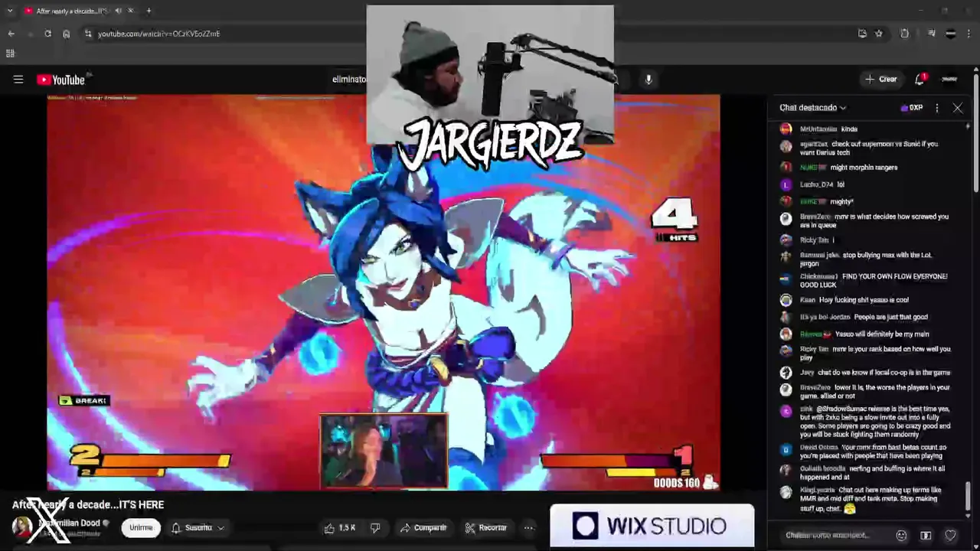Click the browser home icon
Image resolution: width=980 pixels, height=551 pixels.
click(x=66, y=34)
